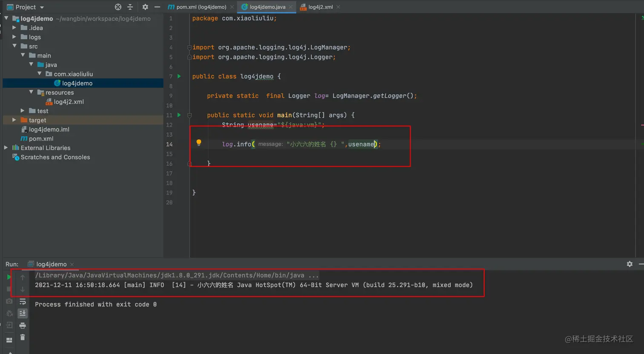The height and width of the screenshot is (354, 644).
Task: Close the log4jdemo Run tab
Action: point(72,264)
